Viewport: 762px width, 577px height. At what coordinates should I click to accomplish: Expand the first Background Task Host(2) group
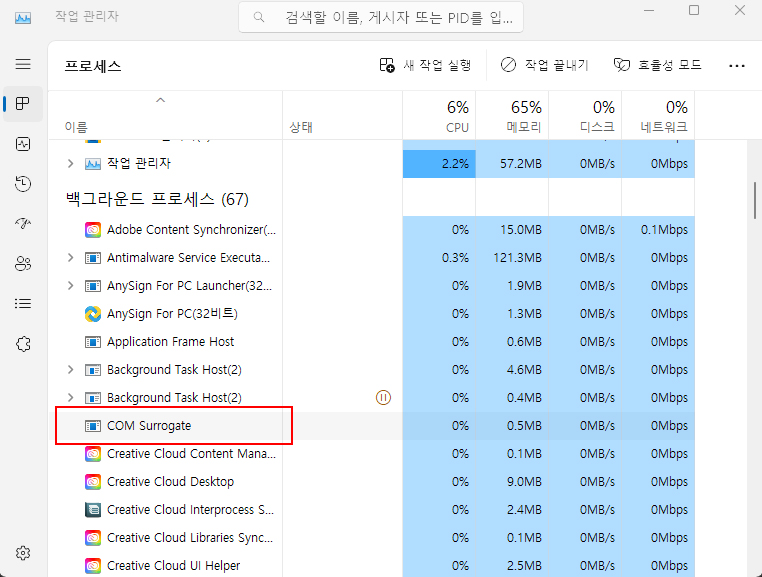tap(70, 370)
